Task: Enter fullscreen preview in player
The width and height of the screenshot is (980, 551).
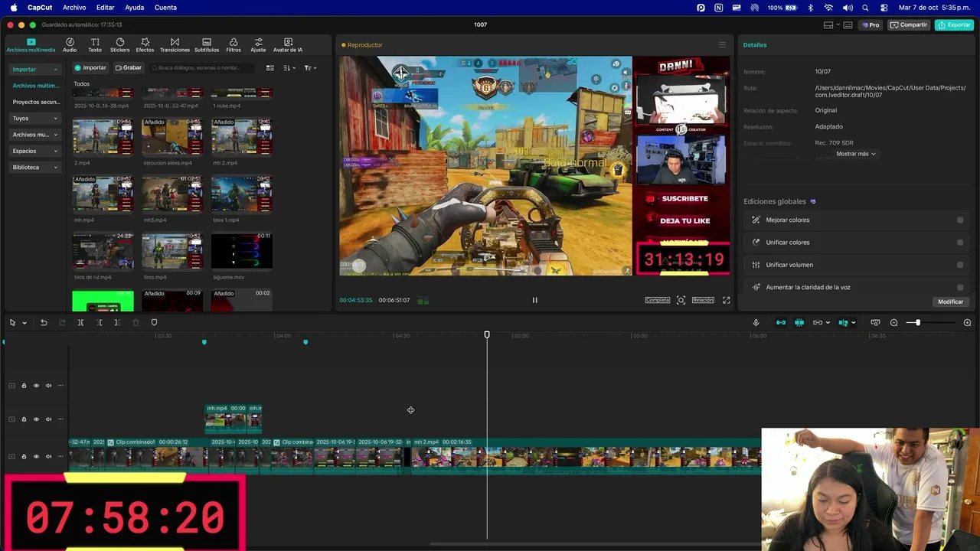Action: [x=726, y=300]
